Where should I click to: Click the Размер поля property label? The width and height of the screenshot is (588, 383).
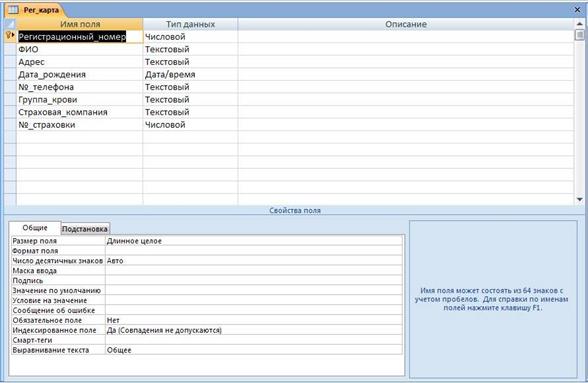pos(34,241)
